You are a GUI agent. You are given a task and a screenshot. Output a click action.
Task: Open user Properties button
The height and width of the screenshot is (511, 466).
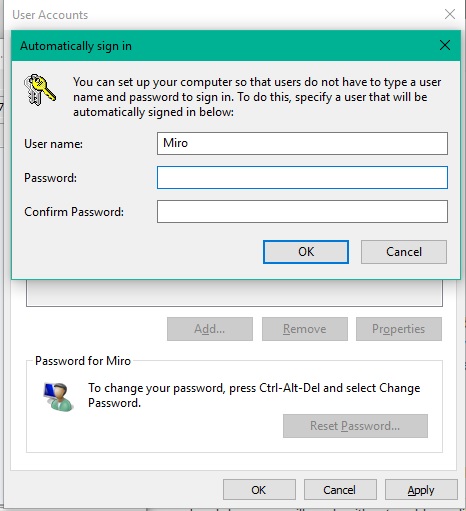tap(399, 329)
